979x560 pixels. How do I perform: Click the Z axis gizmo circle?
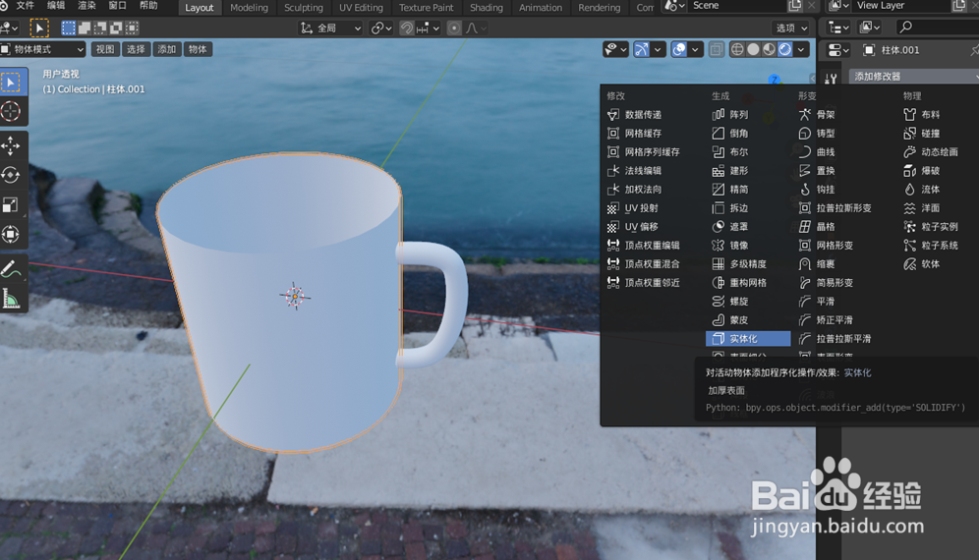(x=775, y=80)
